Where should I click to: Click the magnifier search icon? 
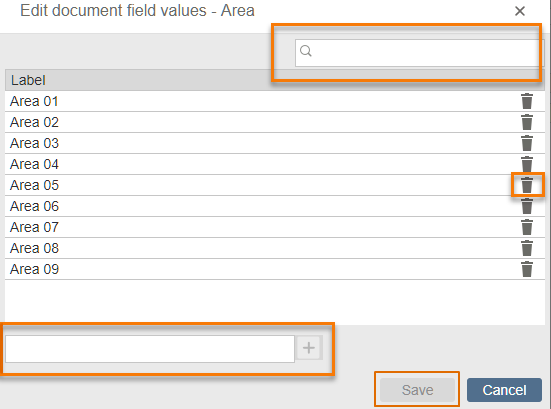point(306,51)
